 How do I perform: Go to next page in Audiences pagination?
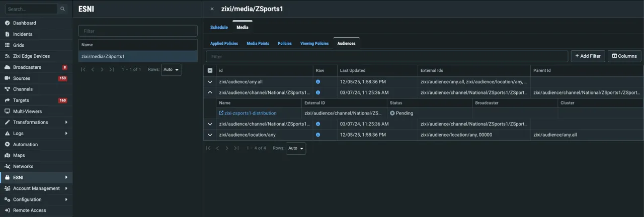coord(227,148)
